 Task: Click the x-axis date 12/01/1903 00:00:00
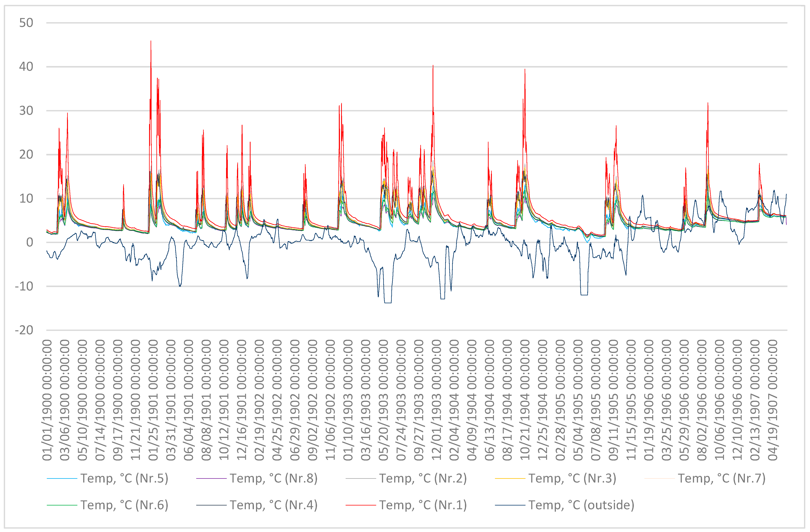point(436,400)
